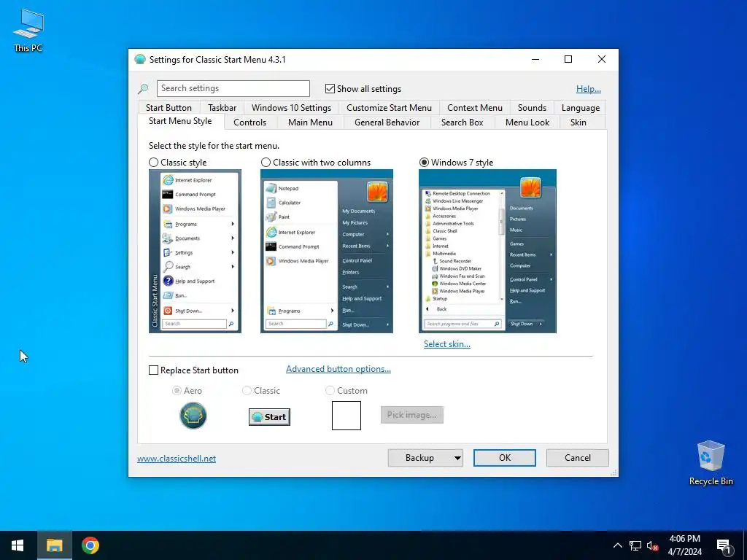Open the Skin tab

tap(578, 122)
